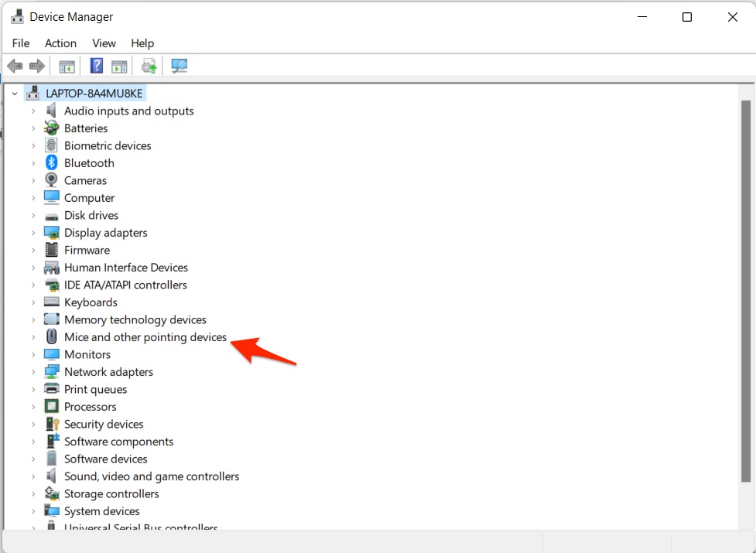
Task: Click the Update device driver toolbar icon
Action: (x=149, y=67)
